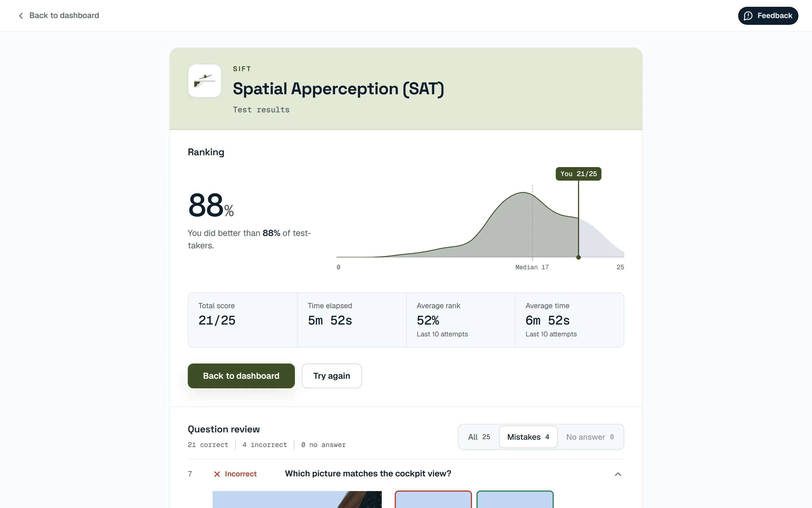The height and width of the screenshot is (508, 812).
Task: Click the back arrow chevron icon
Action: (x=21, y=16)
